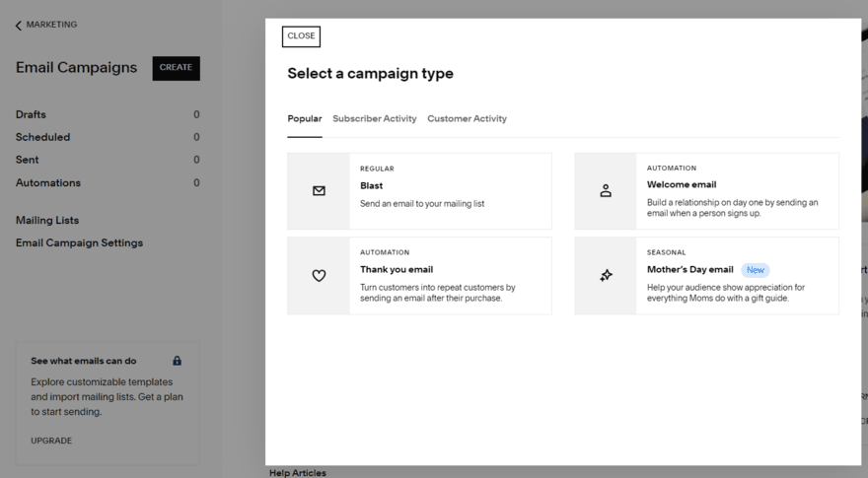Click 'See what emails can do' heading
Viewport: 868px width, 478px height.
pyautogui.click(x=84, y=361)
